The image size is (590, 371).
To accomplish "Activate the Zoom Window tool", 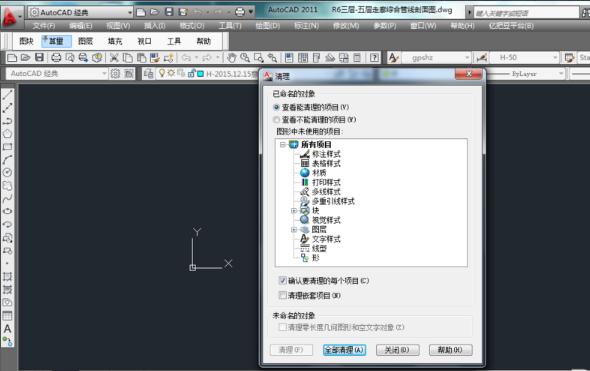I will click(259, 58).
